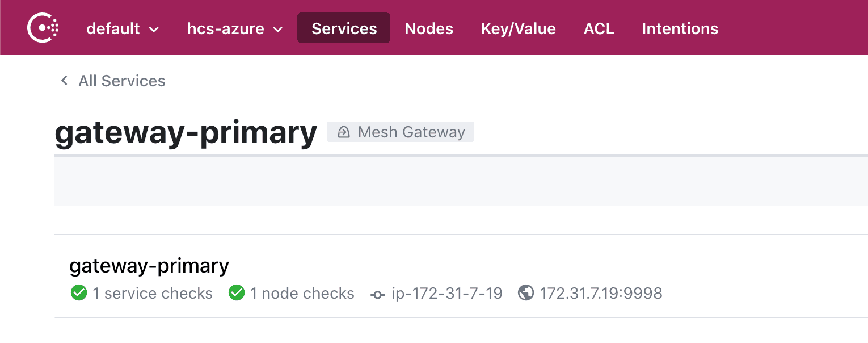Open the default namespace dropdown
Image resolution: width=868 pixels, height=343 pixels.
[x=123, y=28]
